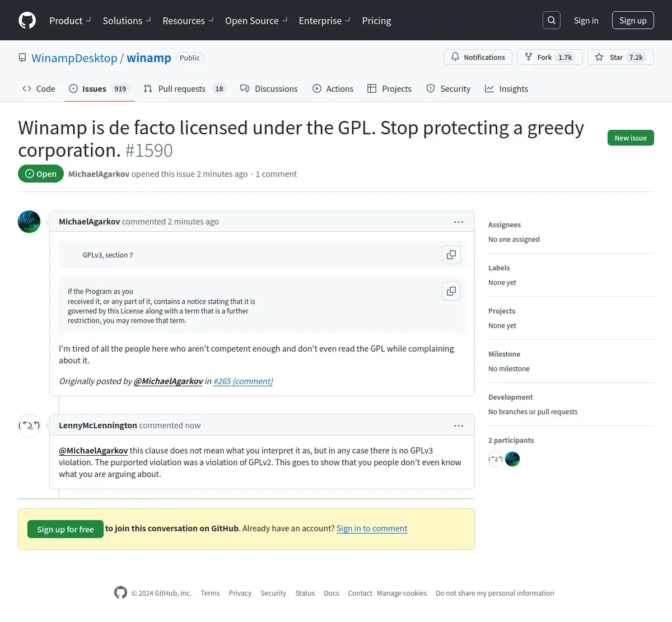Image resolution: width=672 pixels, height=622 pixels.
Task: Copy the 'If the Program as you' block
Action: [x=451, y=291]
